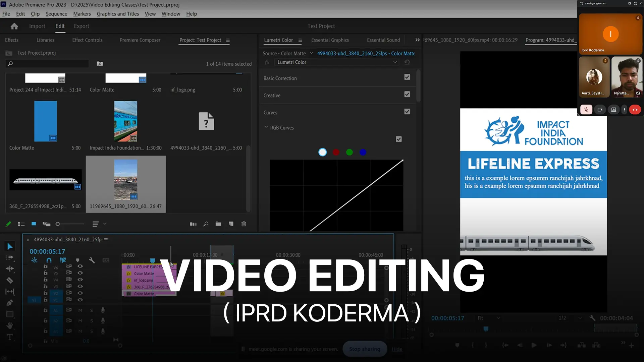Open the Premiere Composer tab
The width and height of the screenshot is (644, 362).
tap(140, 40)
